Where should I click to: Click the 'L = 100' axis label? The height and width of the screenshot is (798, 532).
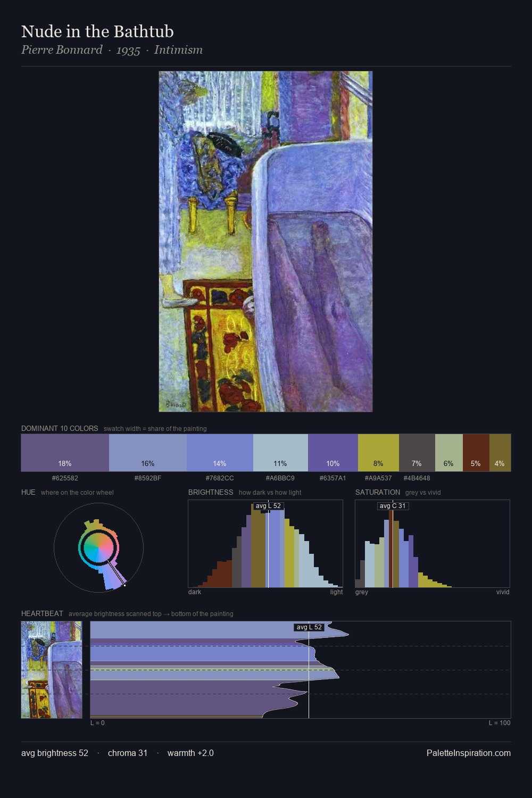pyautogui.click(x=500, y=723)
